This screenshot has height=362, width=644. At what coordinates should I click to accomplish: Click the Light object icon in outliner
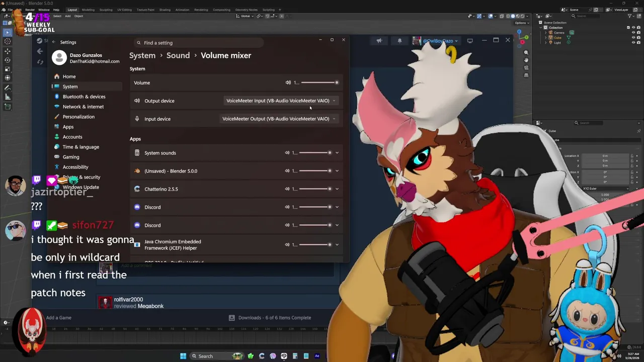pyautogui.click(x=551, y=43)
